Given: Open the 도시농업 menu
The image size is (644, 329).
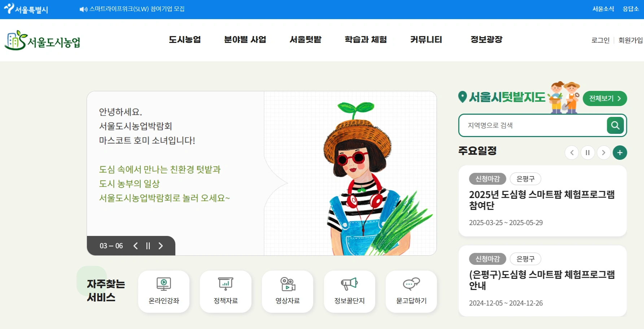Looking at the screenshot, I should [185, 40].
